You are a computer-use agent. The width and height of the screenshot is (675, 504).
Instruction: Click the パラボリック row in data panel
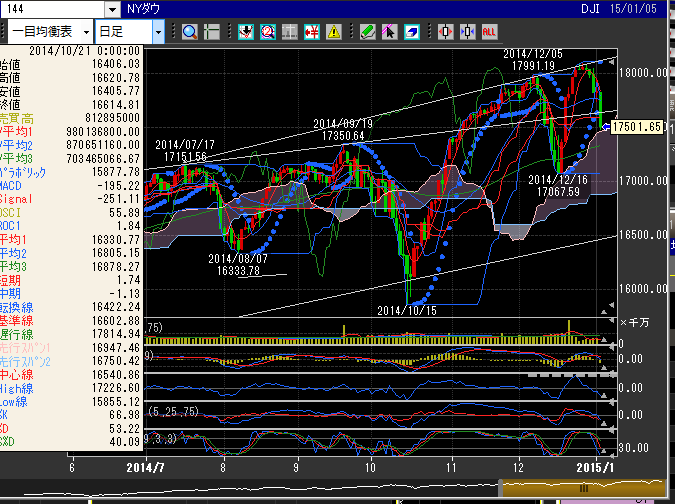(x=70, y=172)
